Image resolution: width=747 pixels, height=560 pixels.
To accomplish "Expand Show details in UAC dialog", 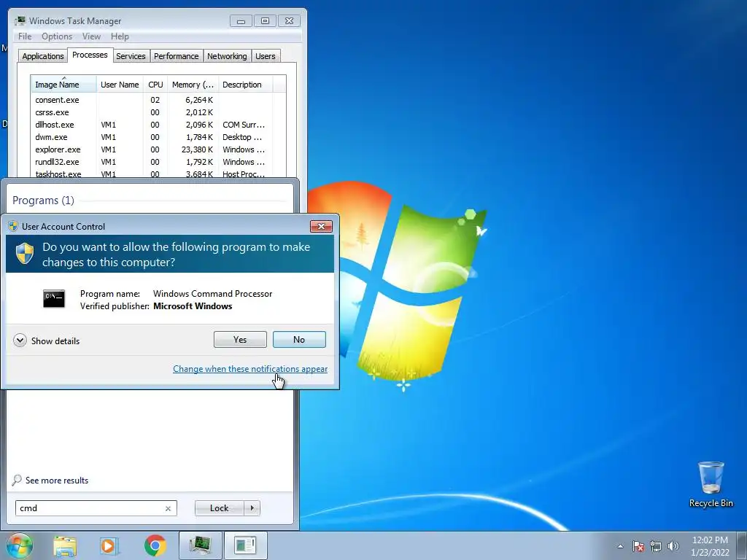I will [46, 341].
